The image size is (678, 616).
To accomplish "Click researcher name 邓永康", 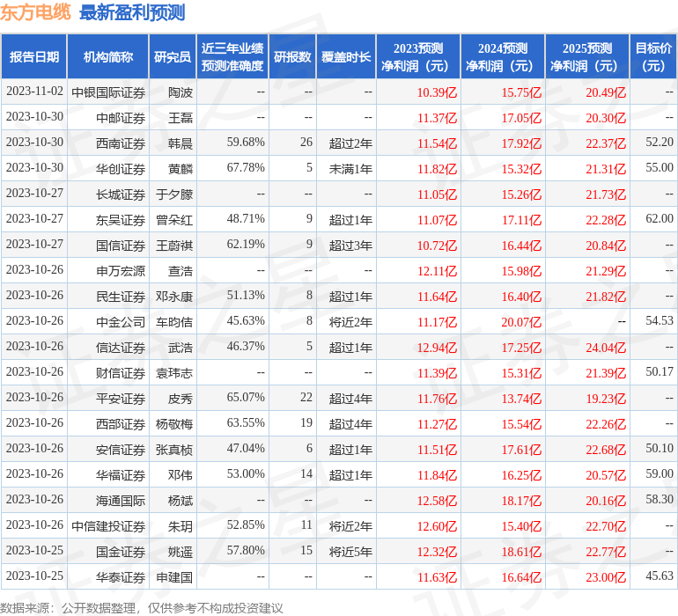I will 174,296.
